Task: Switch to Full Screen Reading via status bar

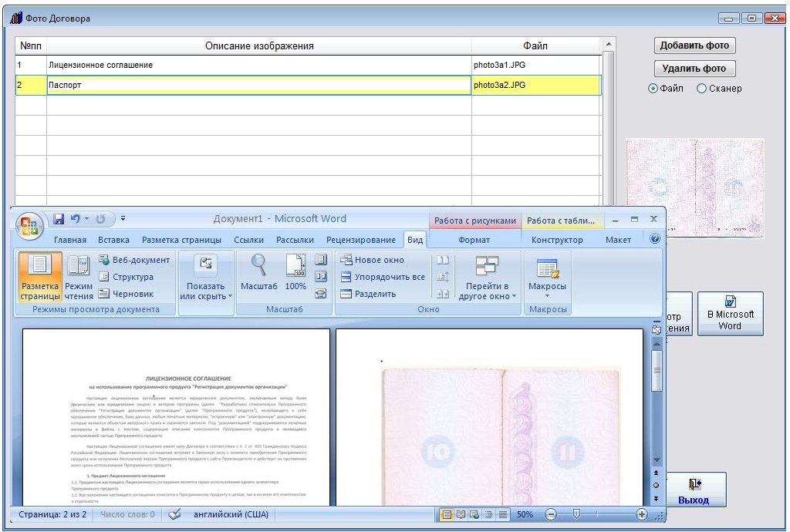Action: (461, 514)
